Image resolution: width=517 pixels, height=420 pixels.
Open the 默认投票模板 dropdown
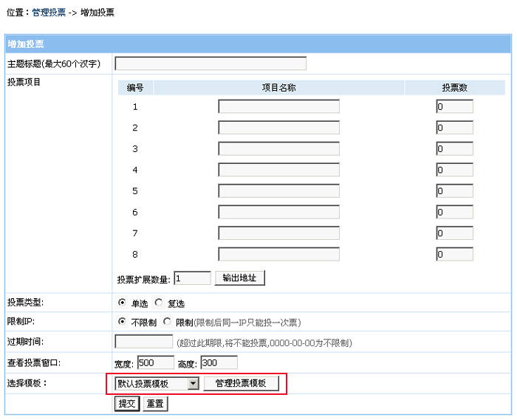pos(157,384)
